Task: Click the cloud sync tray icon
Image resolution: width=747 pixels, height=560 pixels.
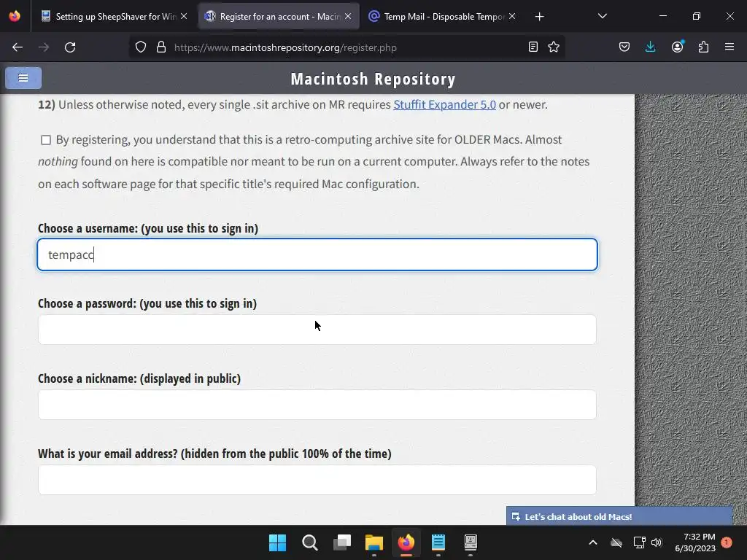Action: point(616,542)
